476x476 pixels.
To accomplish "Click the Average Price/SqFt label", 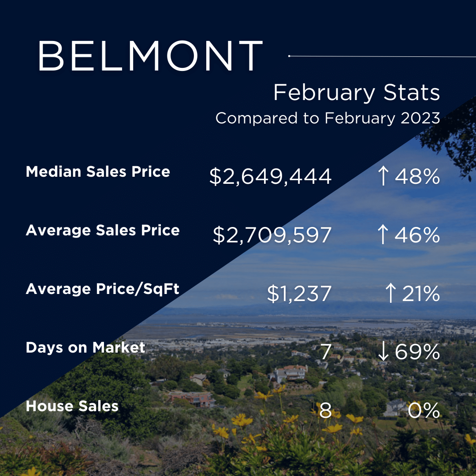I will point(103,289).
